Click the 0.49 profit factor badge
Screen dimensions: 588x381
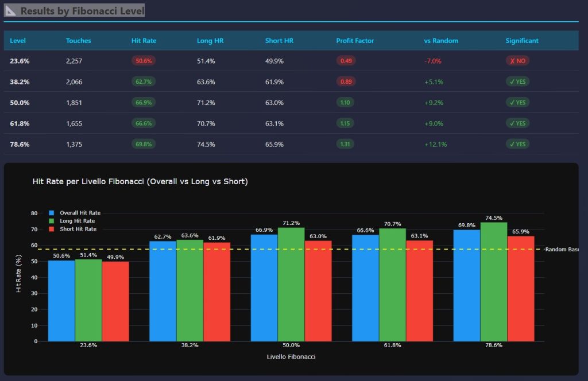coord(346,61)
